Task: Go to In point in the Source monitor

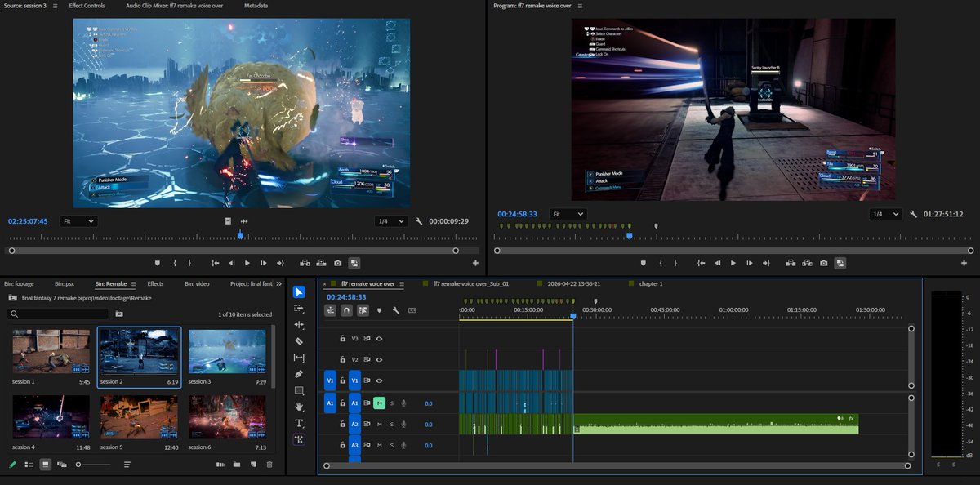Action: [215, 263]
